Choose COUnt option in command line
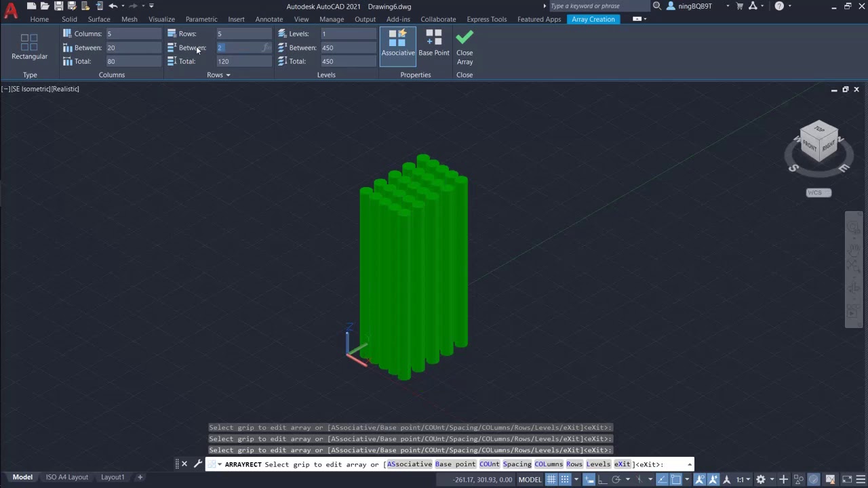Screen dimensions: 868x488 pyautogui.click(x=489, y=464)
